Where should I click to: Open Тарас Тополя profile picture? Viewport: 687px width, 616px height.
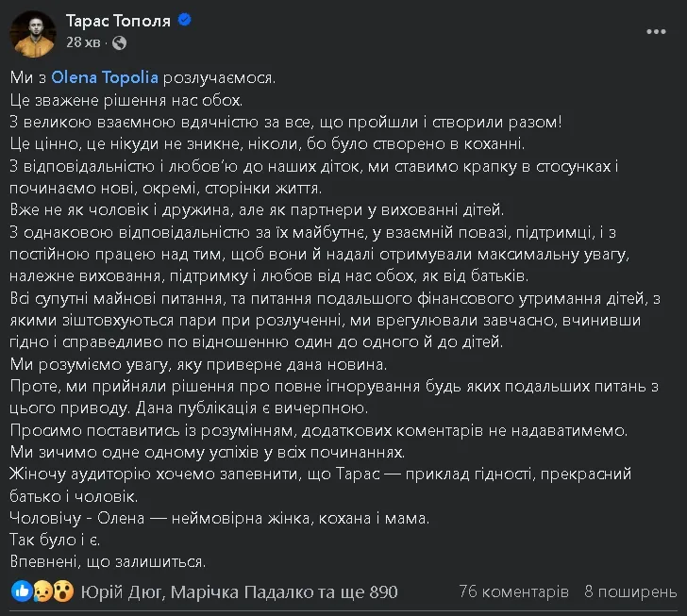click(x=32, y=34)
